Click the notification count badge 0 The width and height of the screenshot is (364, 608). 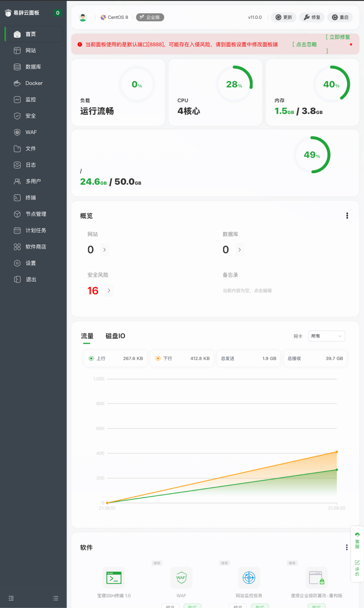[58, 13]
